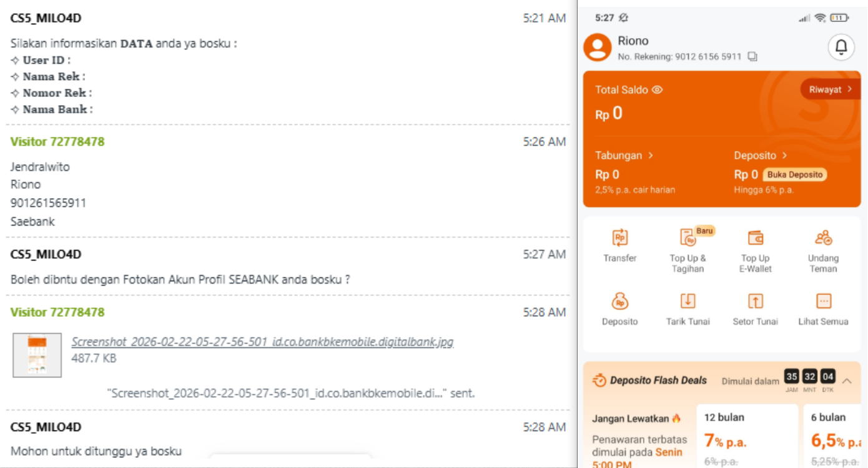Click the muted alarm icon beside 5:27
The height and width of the screenshot is (468, 868).
pos(623,18)
